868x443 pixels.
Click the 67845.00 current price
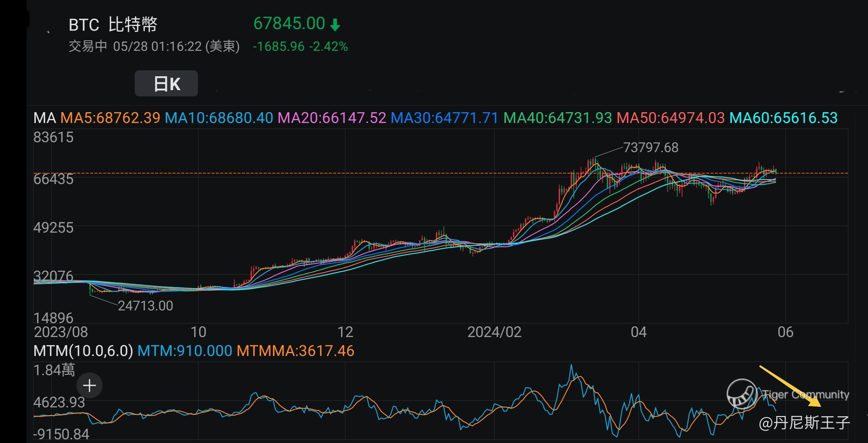point(289,24)
